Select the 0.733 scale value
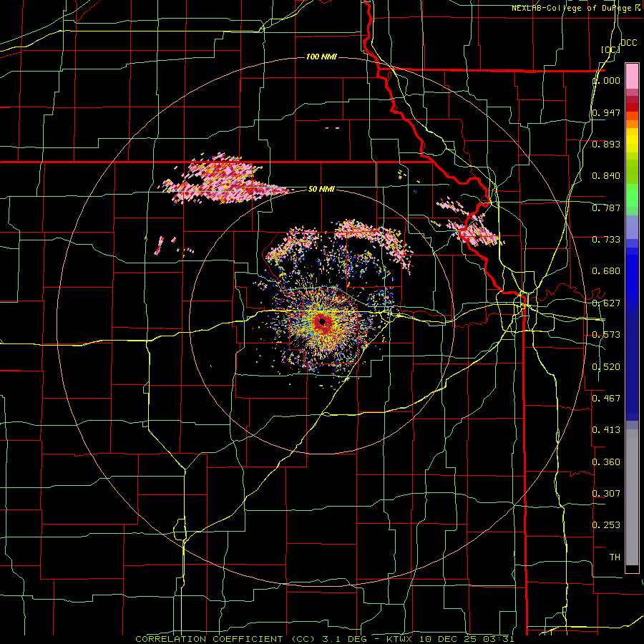Image resolution: width=644 pixels, height=644 pixels. click(x=606, y=240)
